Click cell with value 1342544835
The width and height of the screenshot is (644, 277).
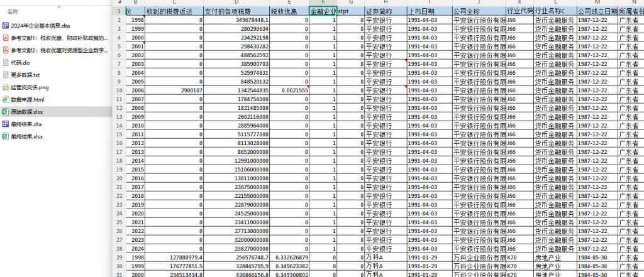coord(236,90)
